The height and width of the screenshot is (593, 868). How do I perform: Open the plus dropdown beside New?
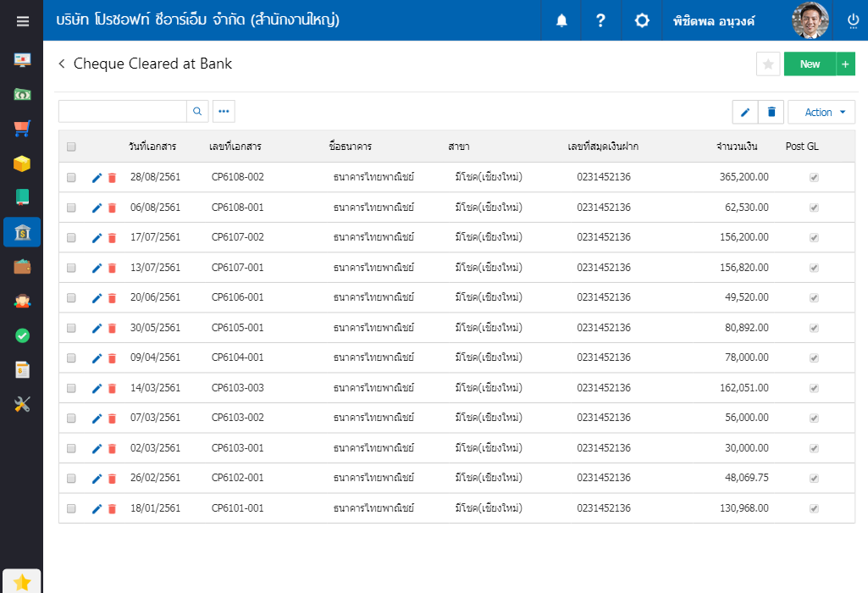(845, 64)
